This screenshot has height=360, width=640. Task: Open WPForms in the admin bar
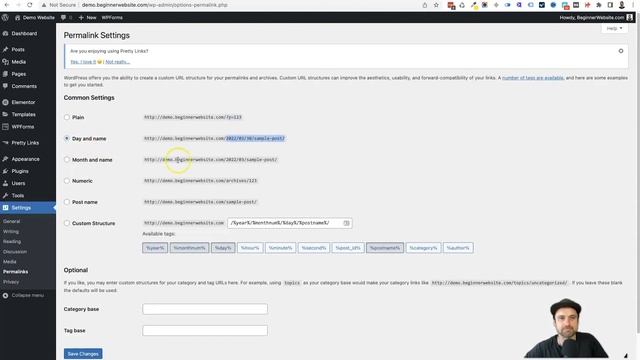[x=112, y=18]
